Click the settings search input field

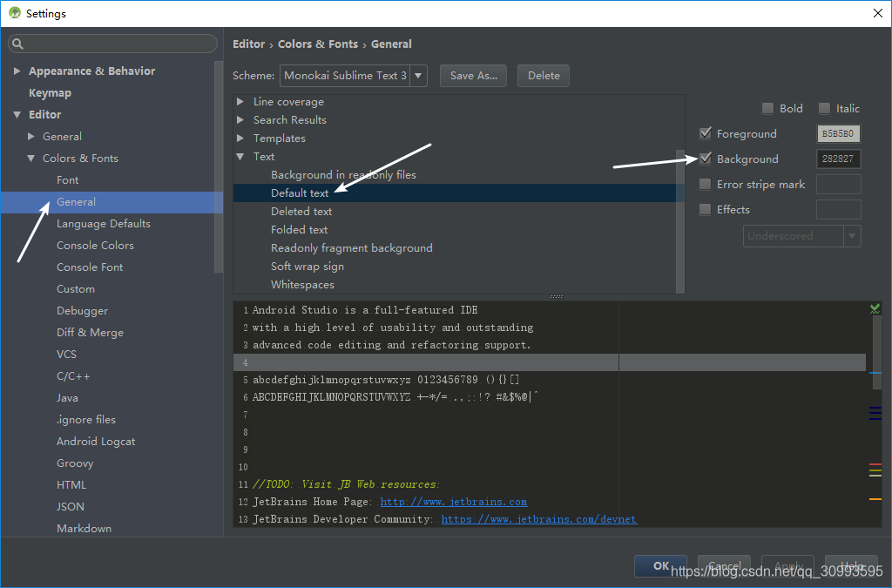pos(112,44)
